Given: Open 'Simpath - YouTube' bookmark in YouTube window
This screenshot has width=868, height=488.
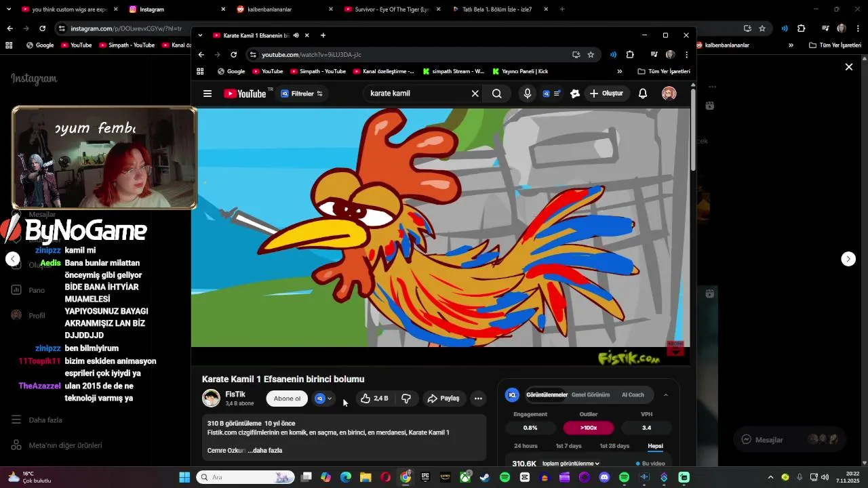Looking at the screenshot, I should (317, 71).
